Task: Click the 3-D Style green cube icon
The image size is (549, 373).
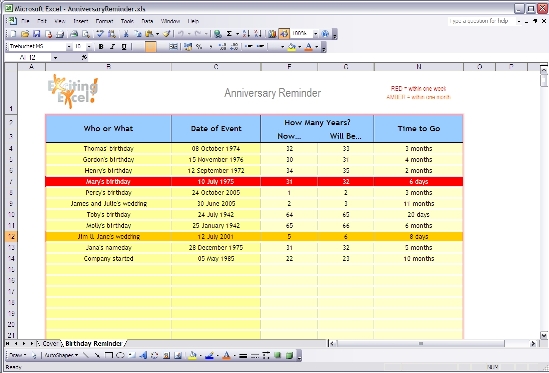Action: 289,355
